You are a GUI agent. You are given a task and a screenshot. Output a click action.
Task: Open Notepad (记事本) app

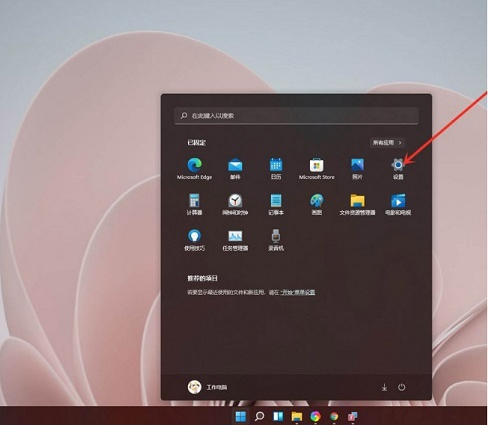point(276,204)
